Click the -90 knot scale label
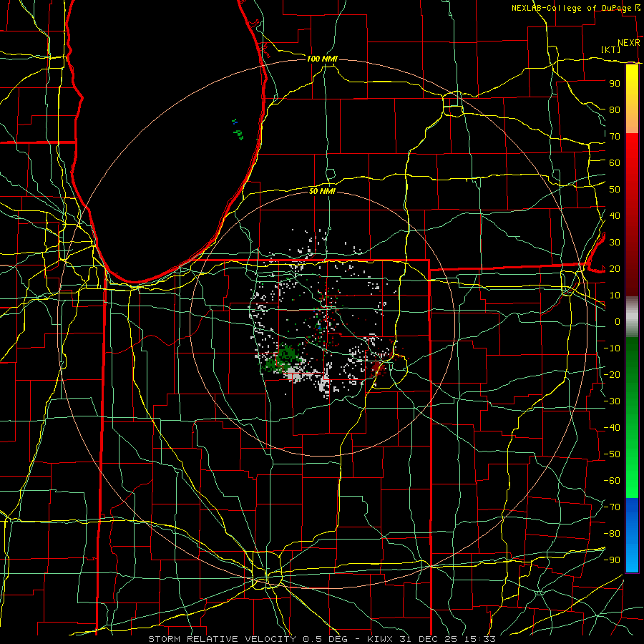This screenshot has height=644, width=644. [612, 560]
